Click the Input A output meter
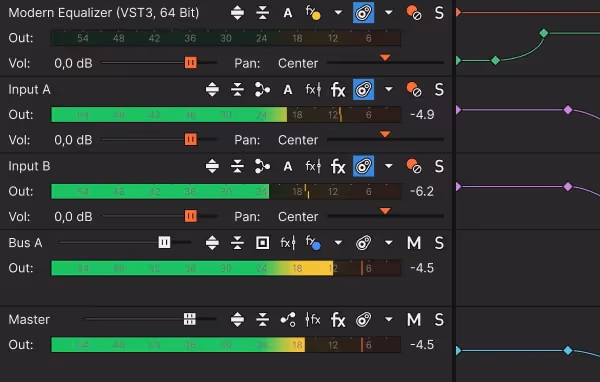 click(x=226, y=114)
